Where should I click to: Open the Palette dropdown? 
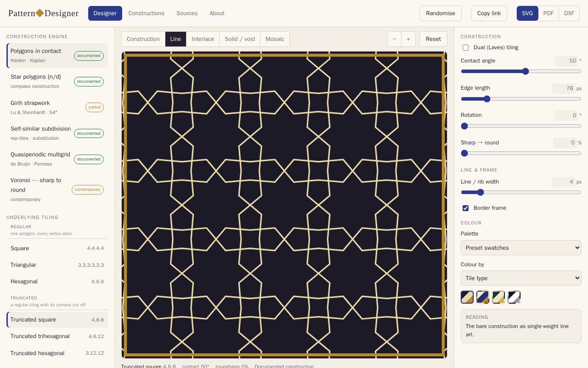521,247
